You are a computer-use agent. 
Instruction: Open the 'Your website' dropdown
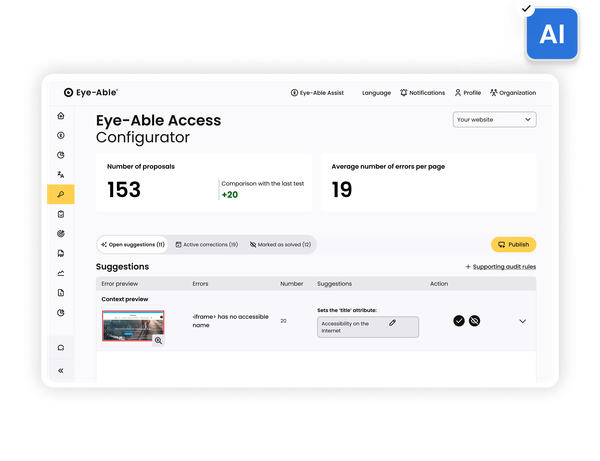(x=494, y=120)
